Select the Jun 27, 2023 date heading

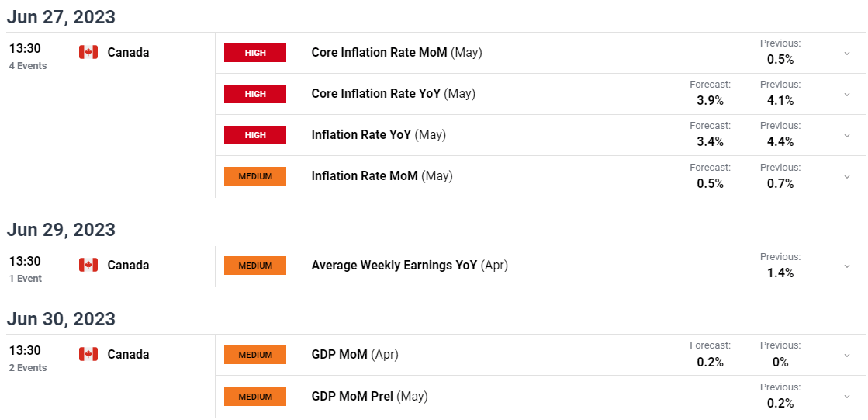pyautogui.click(x=61, y=16)
